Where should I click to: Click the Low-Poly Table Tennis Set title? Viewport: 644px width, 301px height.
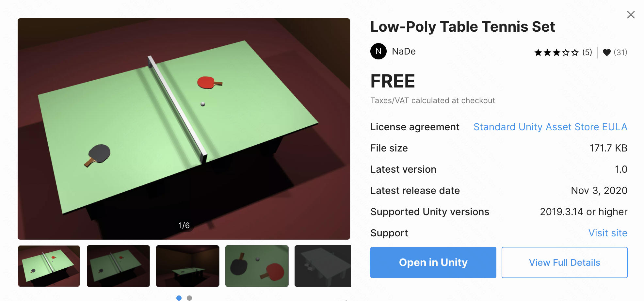462,27
